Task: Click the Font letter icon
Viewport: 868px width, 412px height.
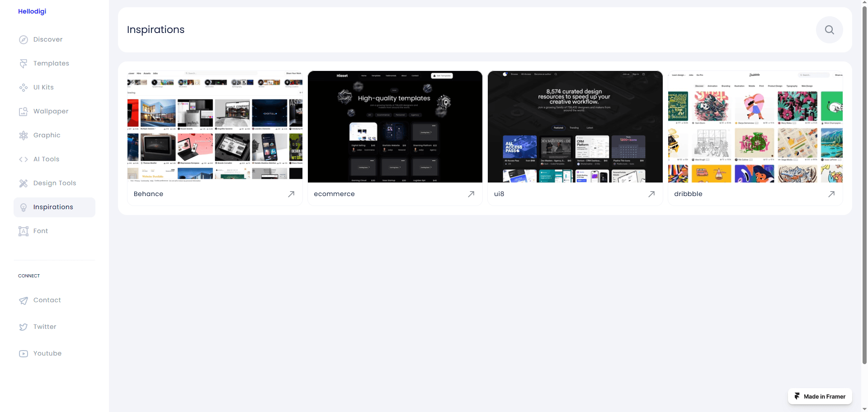Action: coord(24,231)
